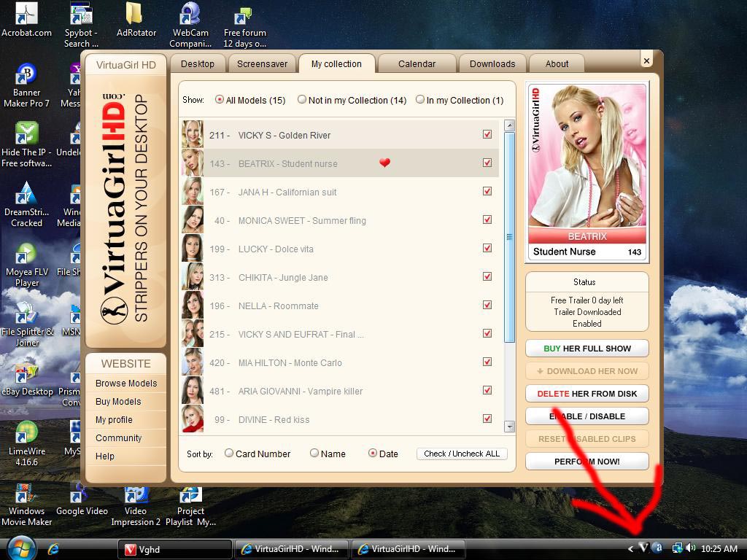
Task: Open the AdRotator folder icon
Action: point(136,20)
